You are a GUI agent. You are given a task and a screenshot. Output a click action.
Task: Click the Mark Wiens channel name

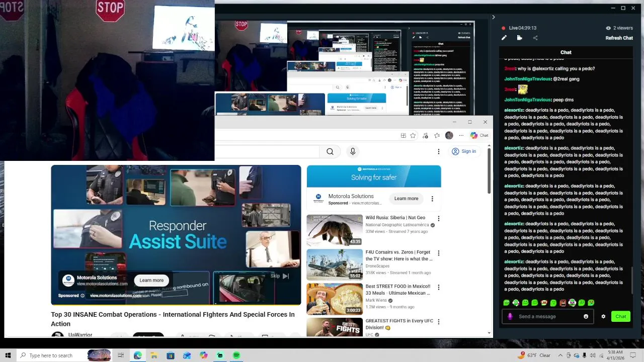[376, 300]
